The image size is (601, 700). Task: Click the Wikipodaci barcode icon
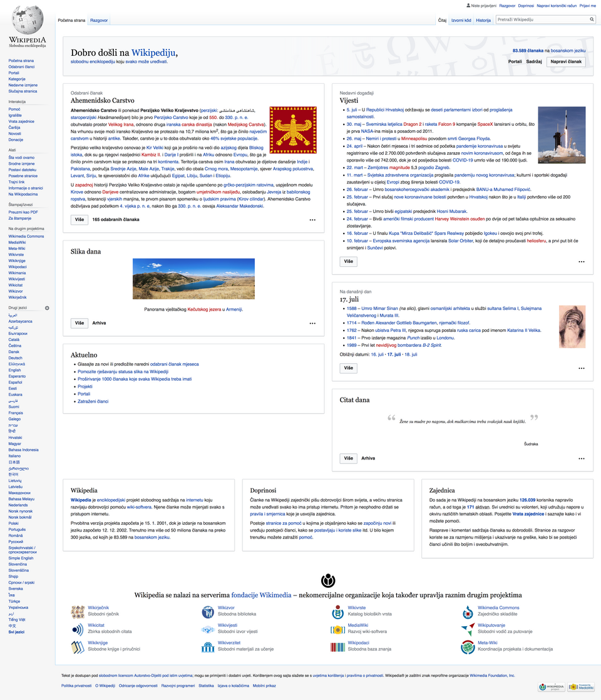click(337, 647)
